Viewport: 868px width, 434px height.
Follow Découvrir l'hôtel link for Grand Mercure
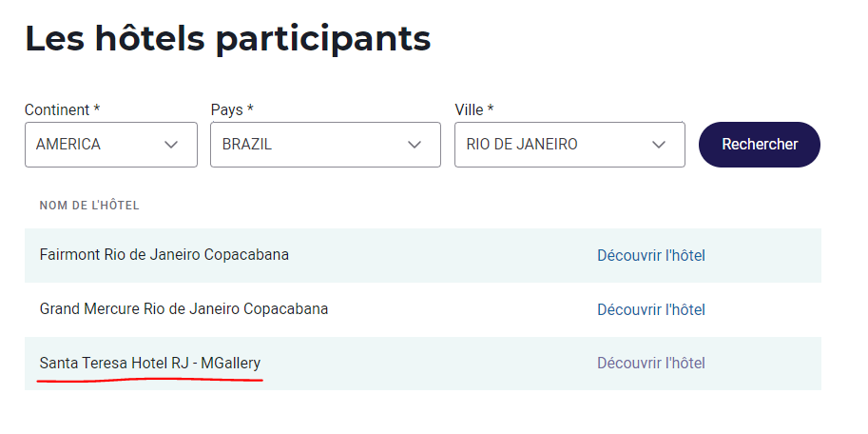tap(651, 309)
